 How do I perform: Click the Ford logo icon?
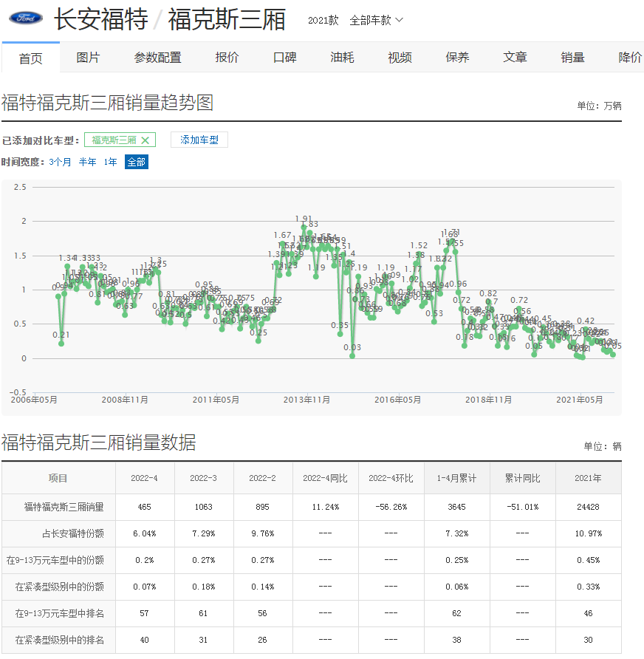26,19
